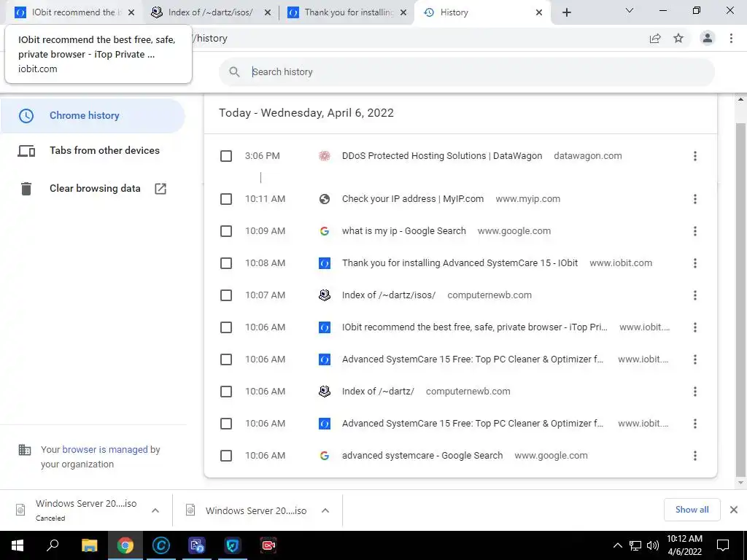The width and height of the screenshot is (747, 560).
Task: Close the History tab
Action: point(539,12)
